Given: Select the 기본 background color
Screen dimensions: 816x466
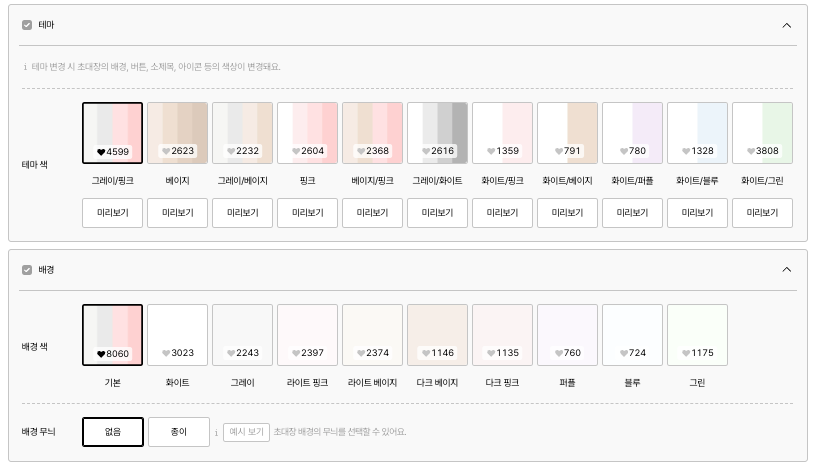Looking at the screenshot, I should click(112, 335).
